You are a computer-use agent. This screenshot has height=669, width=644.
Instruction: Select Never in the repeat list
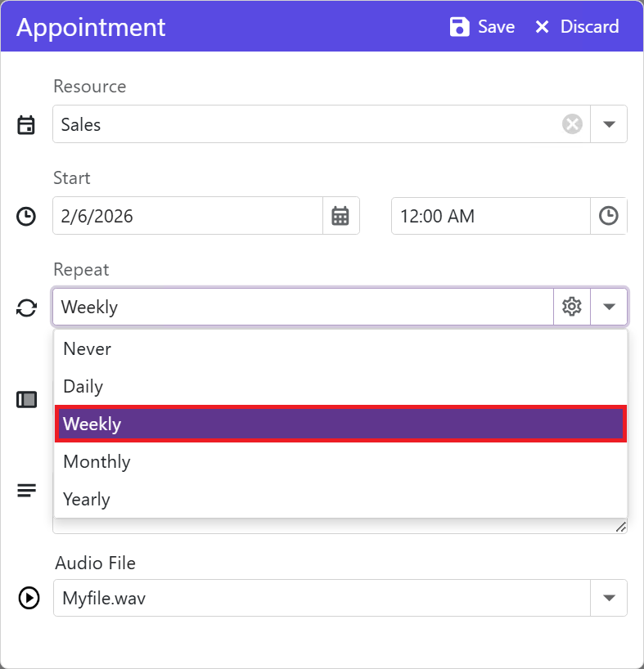tap(88, 348)
